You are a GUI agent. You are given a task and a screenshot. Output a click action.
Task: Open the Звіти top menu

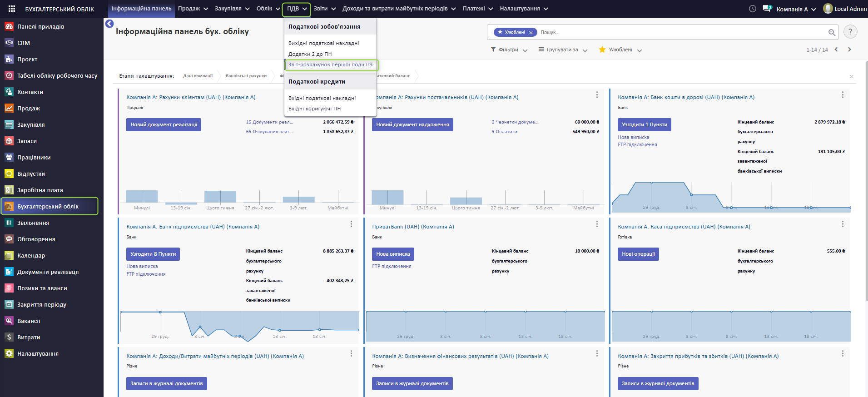pyautogui.click(x=325, y=9)
